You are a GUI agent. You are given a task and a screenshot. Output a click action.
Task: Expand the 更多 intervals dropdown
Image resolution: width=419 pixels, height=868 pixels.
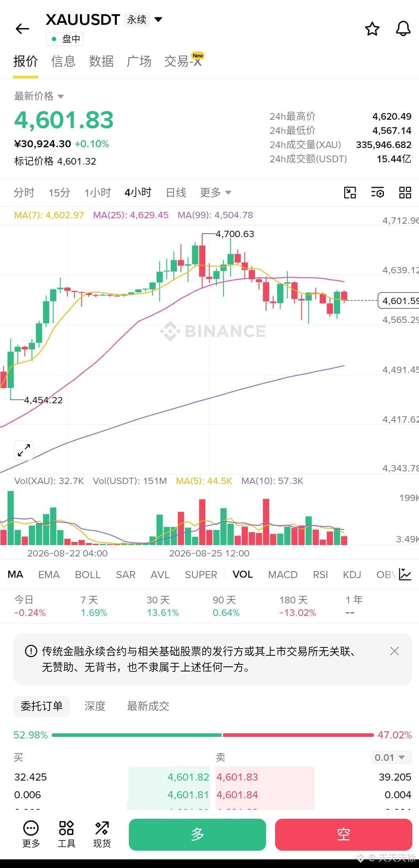click(215, 193)
